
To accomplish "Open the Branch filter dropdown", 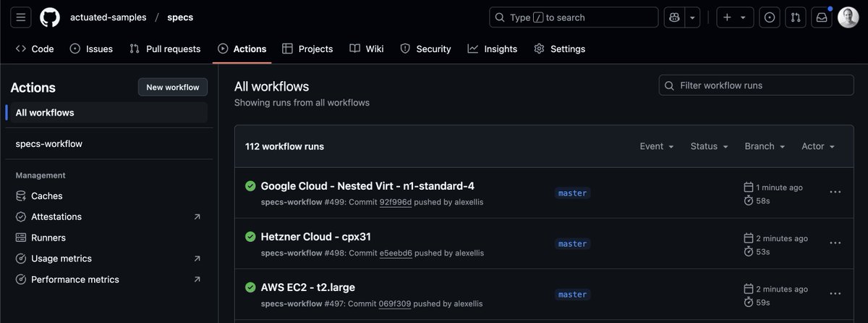I will [x=765, y=146].
